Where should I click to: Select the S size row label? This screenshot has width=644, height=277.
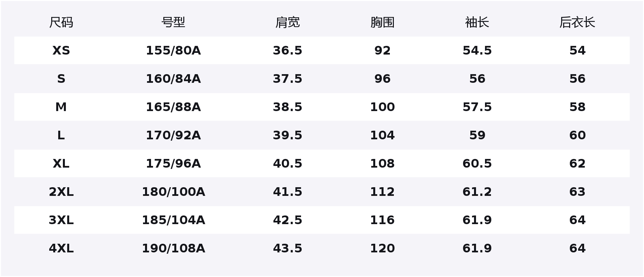point(61,79)
